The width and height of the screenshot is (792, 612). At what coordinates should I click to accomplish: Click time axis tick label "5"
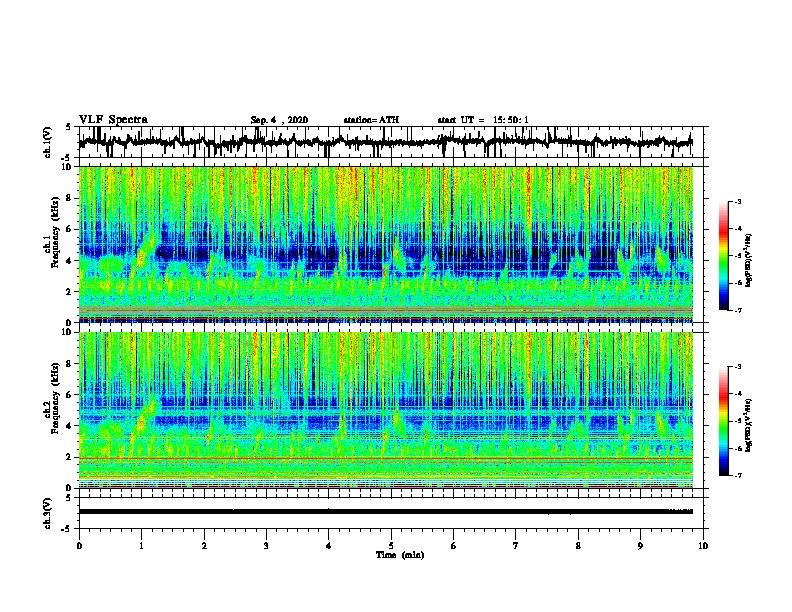point(391,546)
